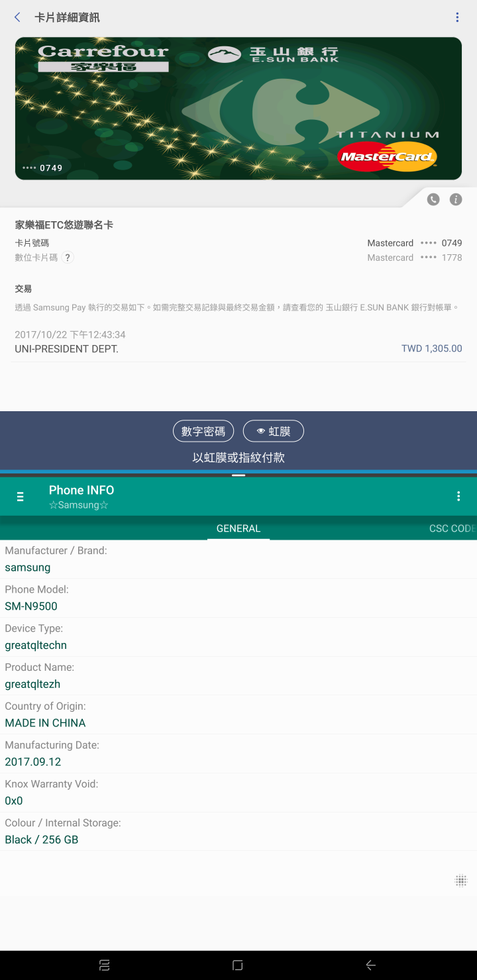Tap the card info icon

pyautogui.click(x=456, y=199)
